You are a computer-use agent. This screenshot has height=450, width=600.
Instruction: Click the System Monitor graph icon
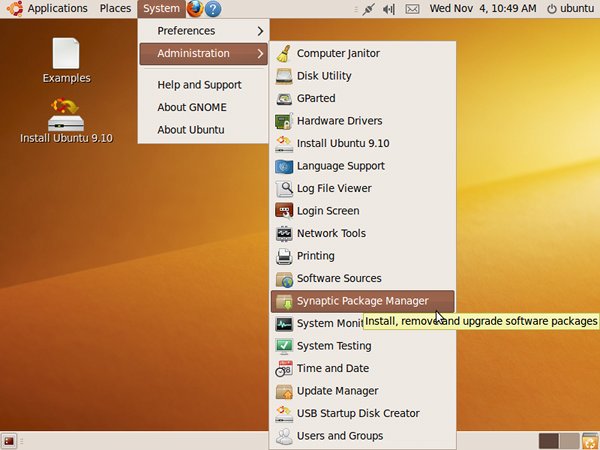point(284,324)
